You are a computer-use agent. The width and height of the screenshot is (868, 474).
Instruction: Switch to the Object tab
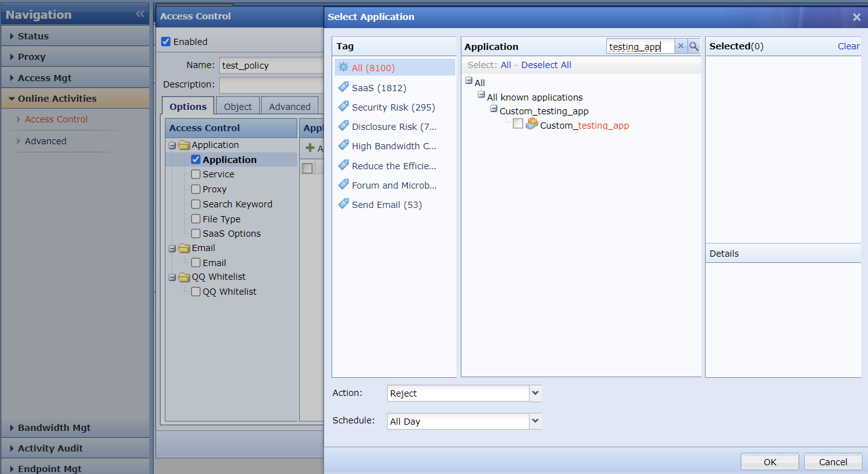click(x=237, y=107)
